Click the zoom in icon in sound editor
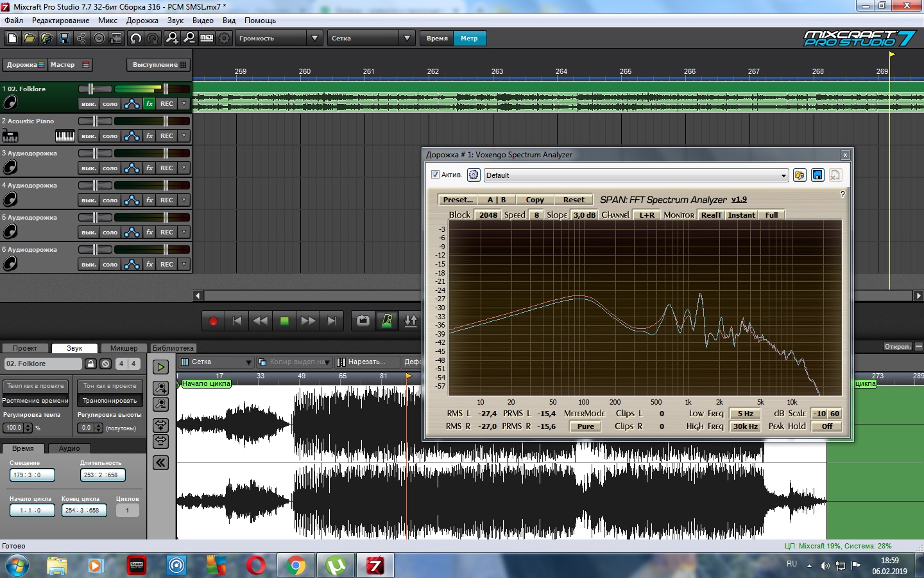This screenshot has width=924, height=578. [x=160, y=388]
